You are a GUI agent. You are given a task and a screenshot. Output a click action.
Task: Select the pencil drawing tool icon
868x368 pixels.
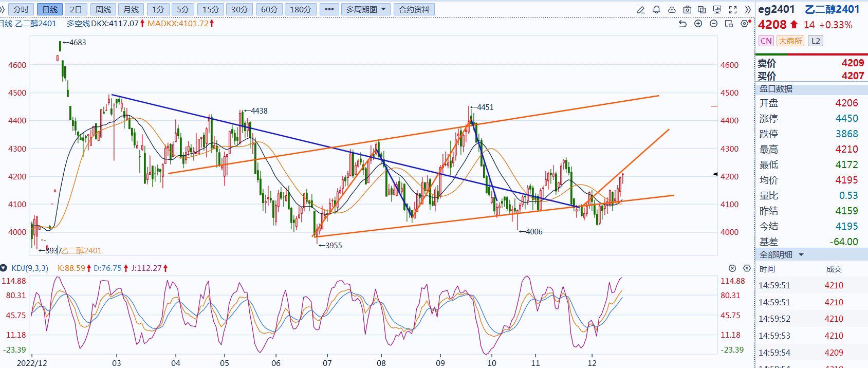click(x=641, y=10)
